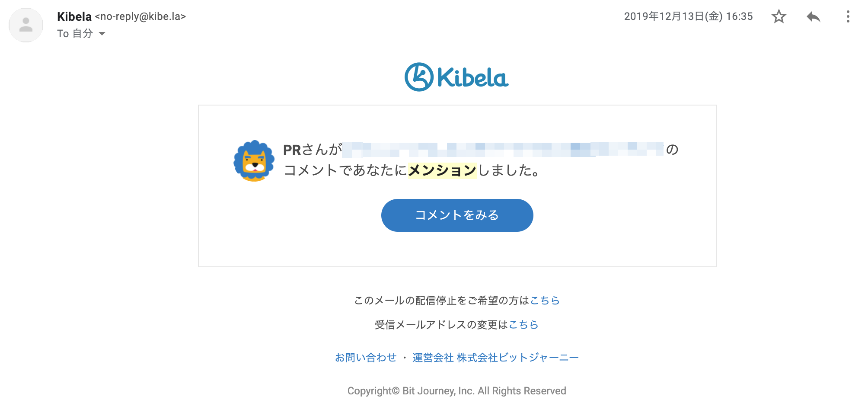This screenshot has height=416, width=868.
Task: Click the reply arrow icon
Action: tap(813, 17)
